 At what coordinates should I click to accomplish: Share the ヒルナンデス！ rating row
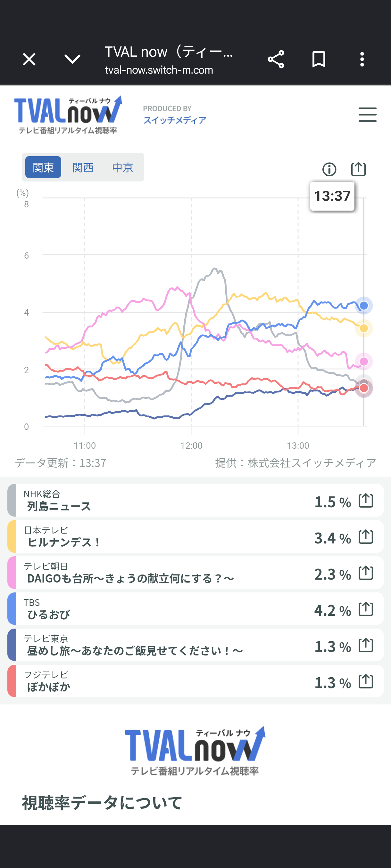tap(366, 536)
